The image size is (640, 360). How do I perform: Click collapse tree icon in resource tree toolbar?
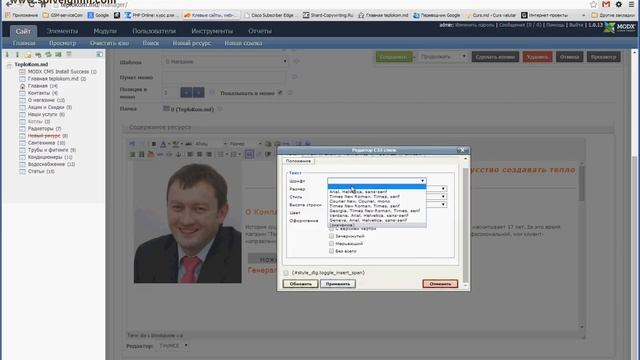click(17, 54)
